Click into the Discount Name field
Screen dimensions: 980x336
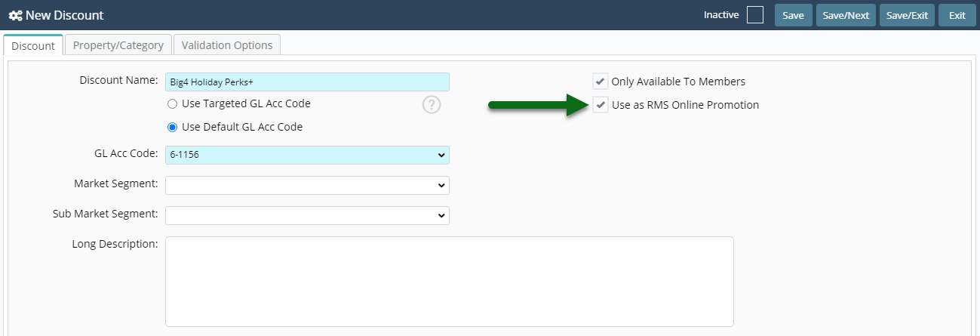(x=307, y=82)
